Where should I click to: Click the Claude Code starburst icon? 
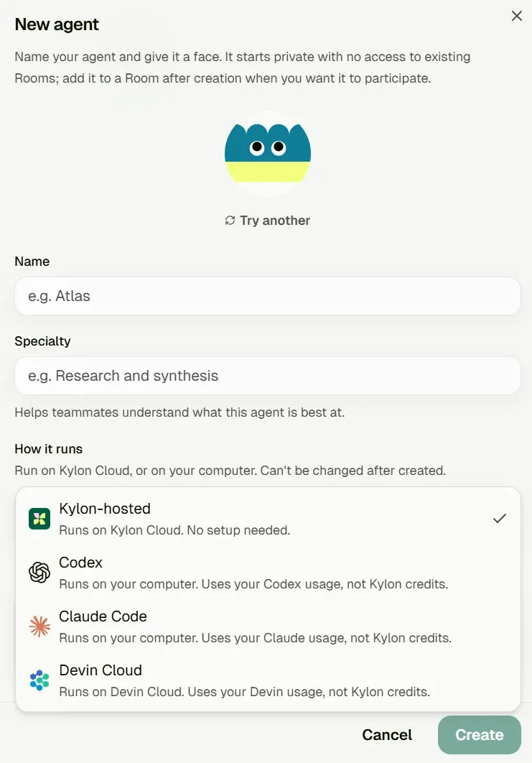[x=39, y=626]
